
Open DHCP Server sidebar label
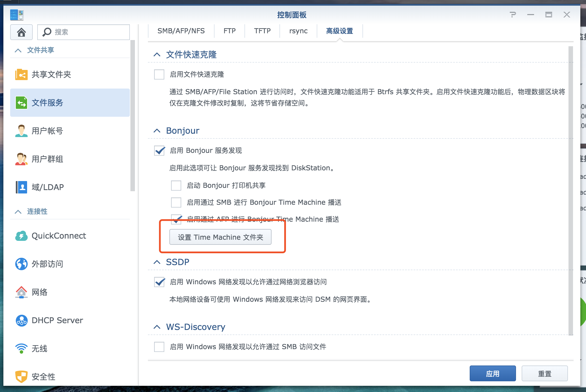pyautogui.click(x=57, y=320)
